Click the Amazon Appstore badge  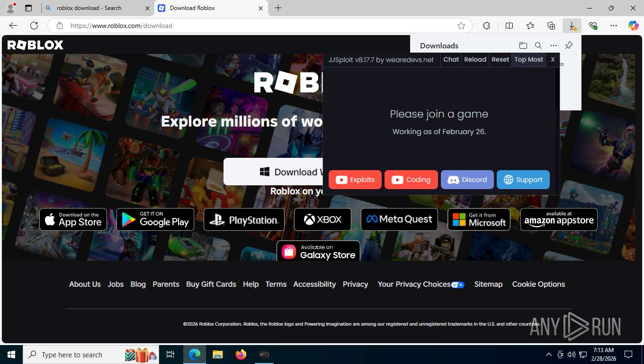tap(559, 219)
